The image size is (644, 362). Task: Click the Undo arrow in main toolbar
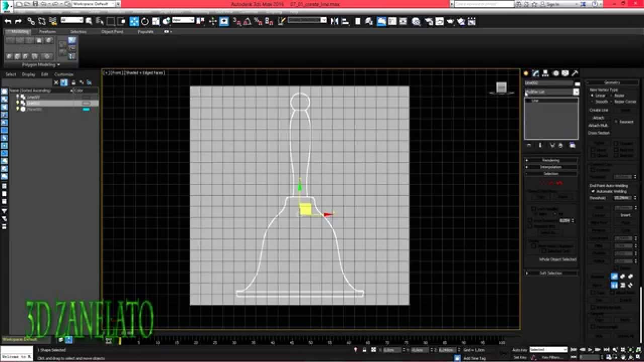coord(8,21)
